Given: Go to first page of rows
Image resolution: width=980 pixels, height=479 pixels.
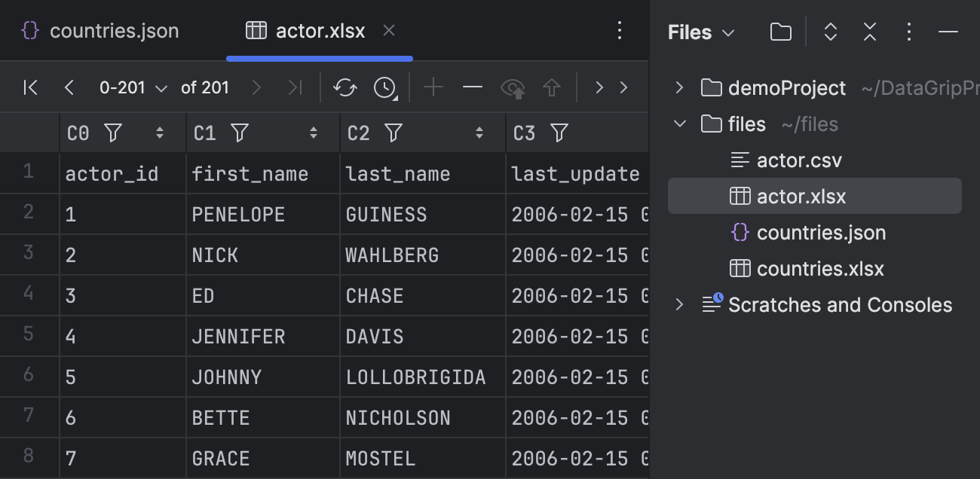Looking at the screenshot, I should 30,88.
